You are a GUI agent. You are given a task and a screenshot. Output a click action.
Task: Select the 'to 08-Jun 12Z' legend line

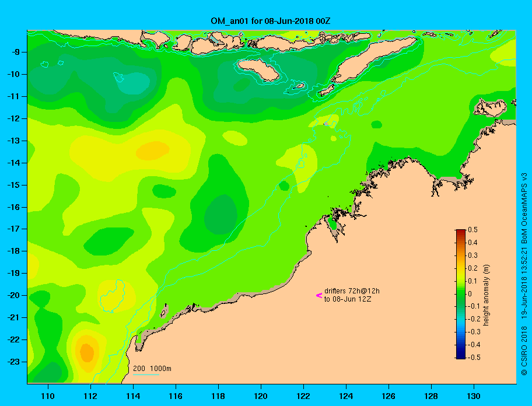click(x=348, y=299)
